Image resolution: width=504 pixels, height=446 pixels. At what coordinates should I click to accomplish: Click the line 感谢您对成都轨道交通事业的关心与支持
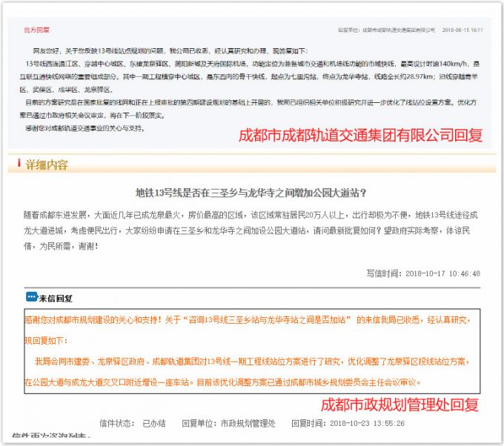coord(85,128)
